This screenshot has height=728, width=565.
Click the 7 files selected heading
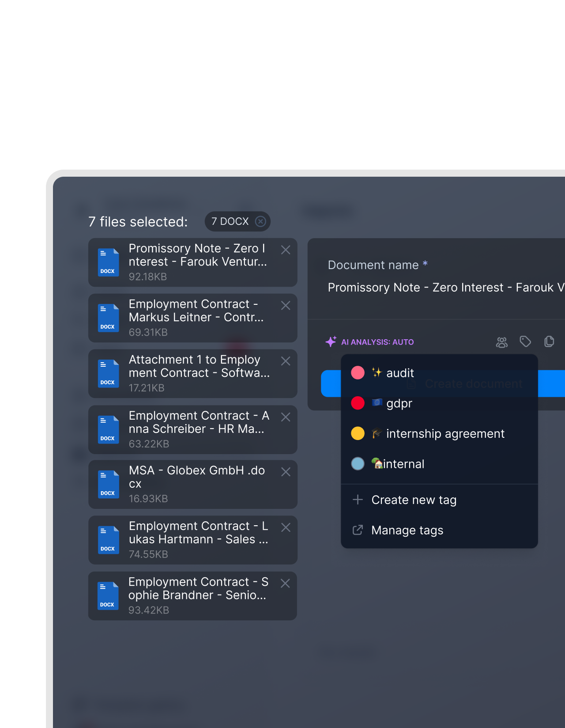pos(138,222)
